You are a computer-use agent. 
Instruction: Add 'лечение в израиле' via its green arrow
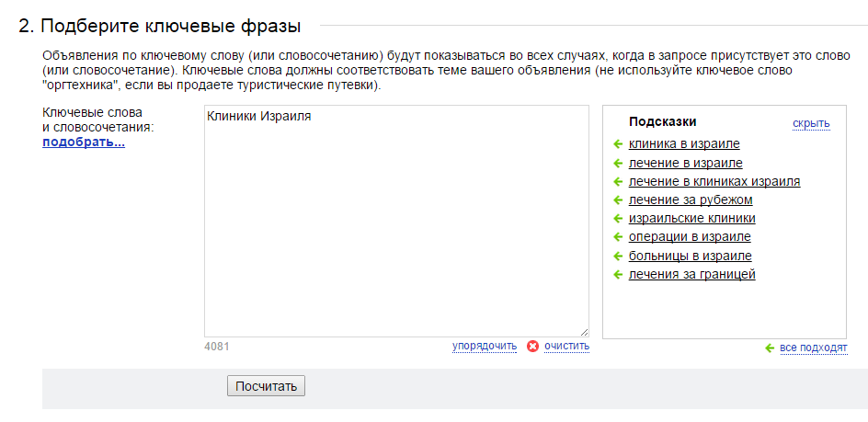click(x=618, y=164)
